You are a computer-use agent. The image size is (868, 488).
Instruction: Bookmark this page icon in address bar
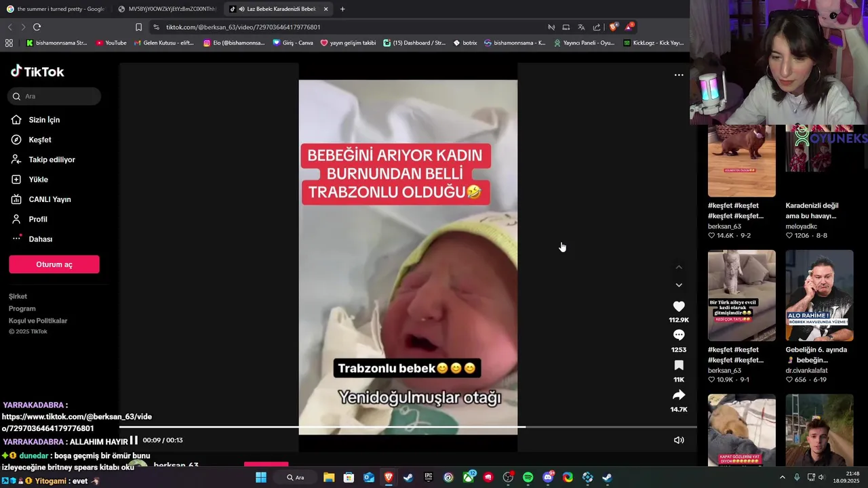[138, 27]
